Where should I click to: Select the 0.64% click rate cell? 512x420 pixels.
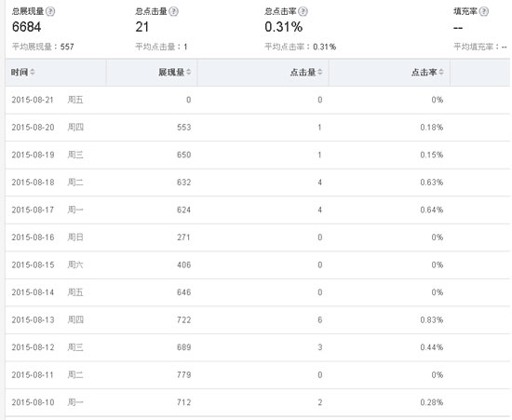click(432, 210)
